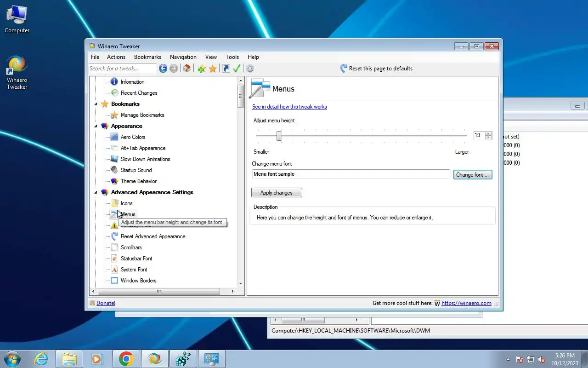Open the Bookmarks menu
The width and height of the screenshot is (588, 368).
pyautogui.click(x=147, y=57)
